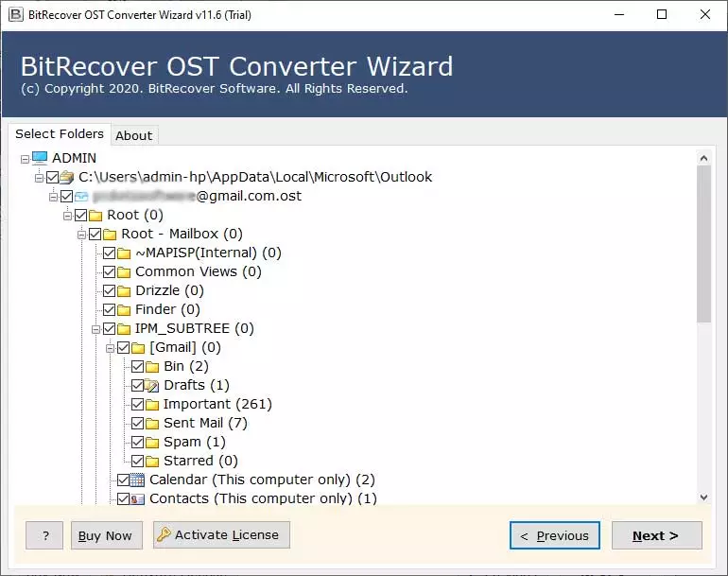
Task: Uncheck the [Gmail] folder checkbox
Action: pos(124,347)
